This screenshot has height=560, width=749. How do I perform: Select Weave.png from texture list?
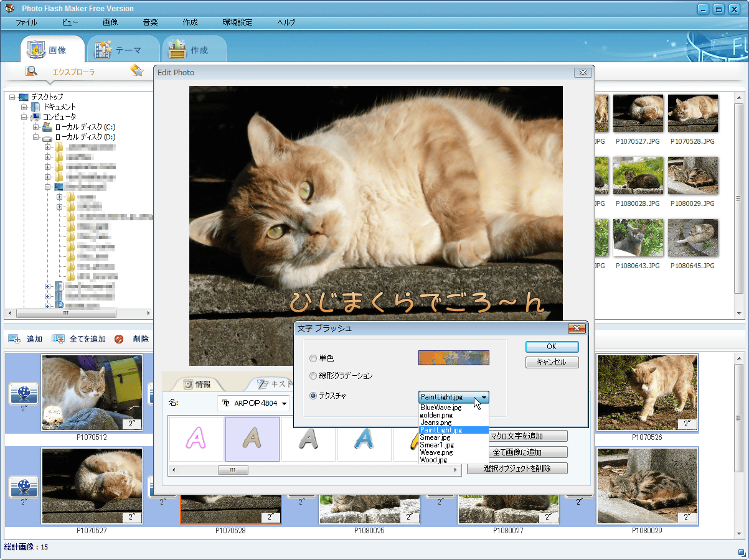point(453,452)
